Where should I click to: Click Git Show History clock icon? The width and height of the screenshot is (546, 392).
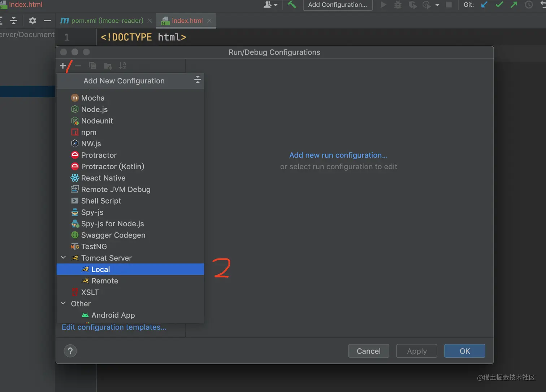click(x=529, y=5)
